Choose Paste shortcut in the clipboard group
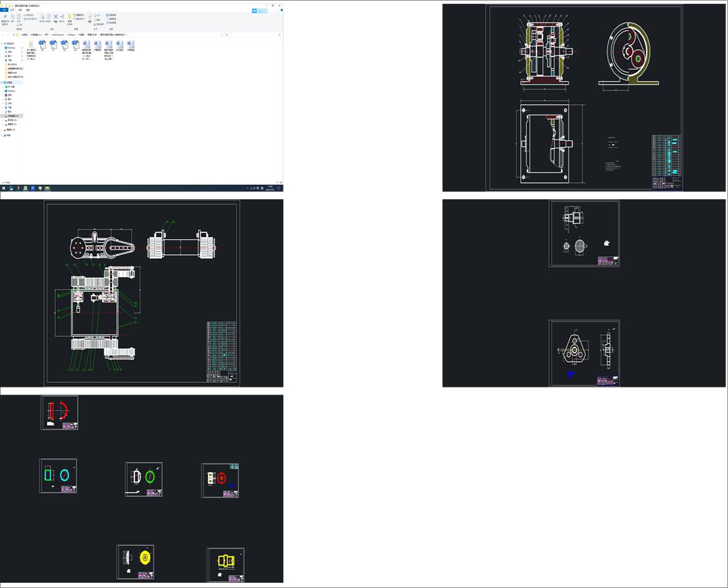The width and height of the screenshot is (728, 588). [30, 19]
